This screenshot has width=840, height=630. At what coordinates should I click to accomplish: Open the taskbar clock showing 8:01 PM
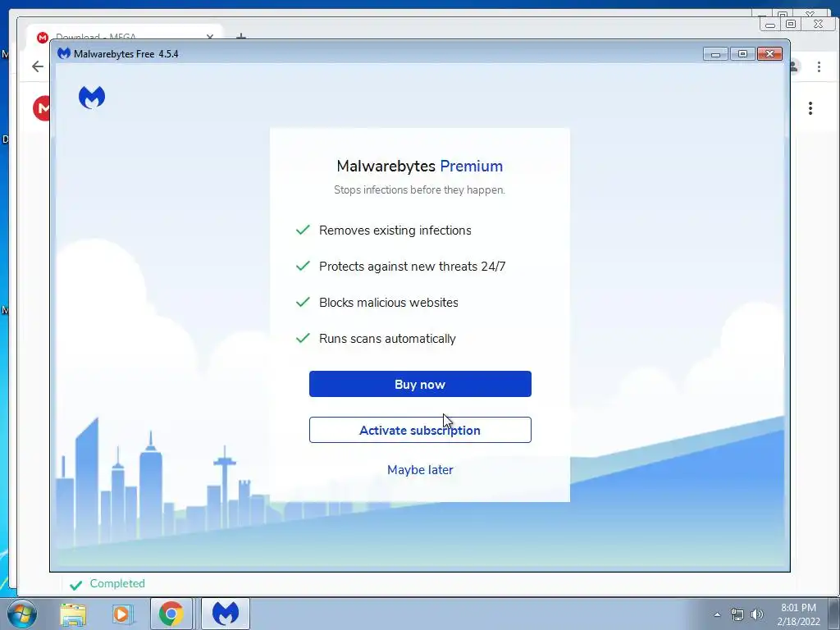(798, 614)
